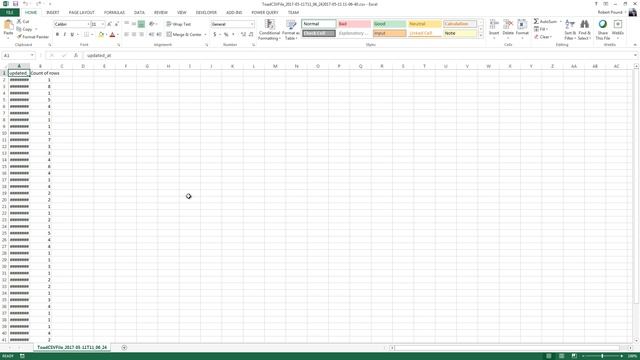Click the orientation text-angle icon

[x=151, y=24]
